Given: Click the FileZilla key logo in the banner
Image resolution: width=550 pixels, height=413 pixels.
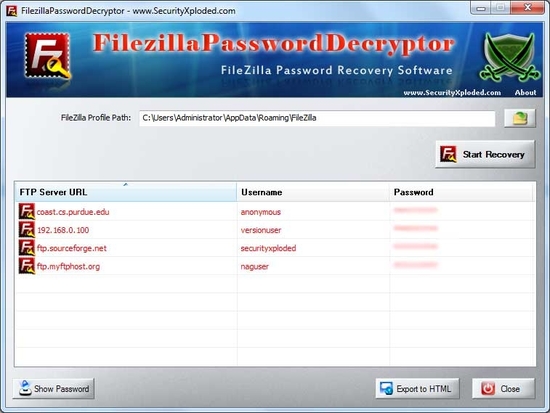Looking at the screenshot, I should (47, 56).
